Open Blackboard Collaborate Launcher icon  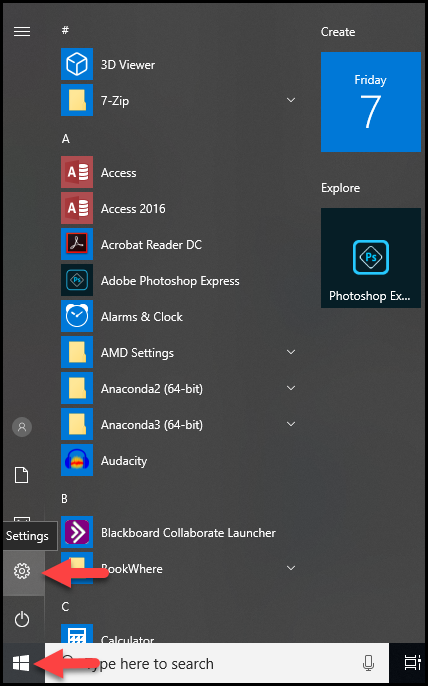77,532
